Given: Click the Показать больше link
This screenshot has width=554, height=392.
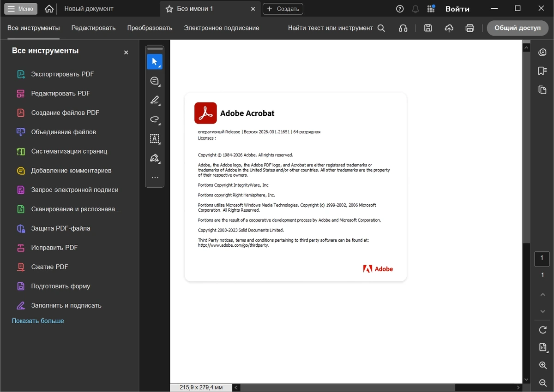Looking at the screenshot, I should (x=38, y=321).
